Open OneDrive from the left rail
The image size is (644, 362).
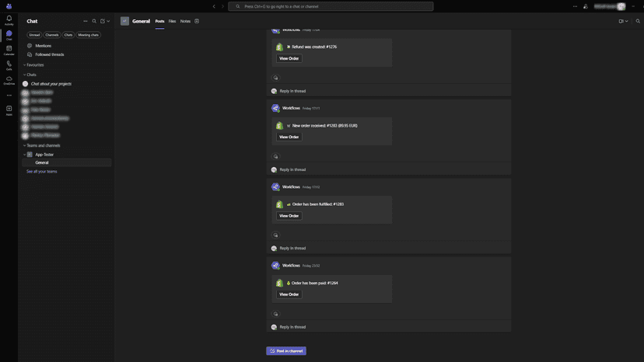[x=9, y=80]
